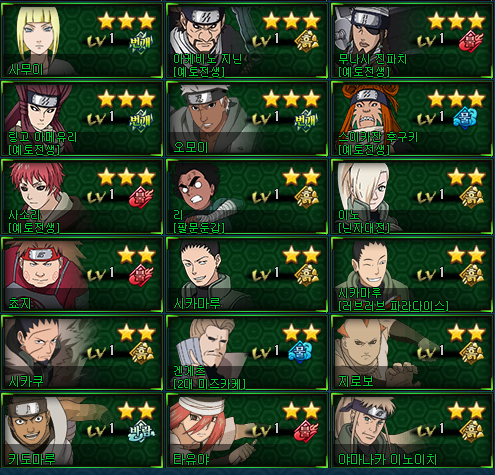Click the lightning element icon on 사무이 card
This screenshot has width=495, height=475.
[141, 43]
